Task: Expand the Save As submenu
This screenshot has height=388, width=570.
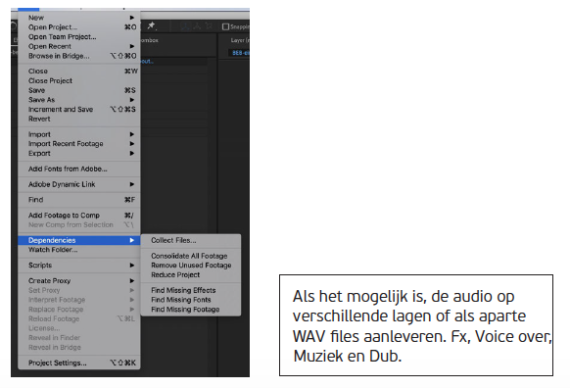Action: (79, 100)
